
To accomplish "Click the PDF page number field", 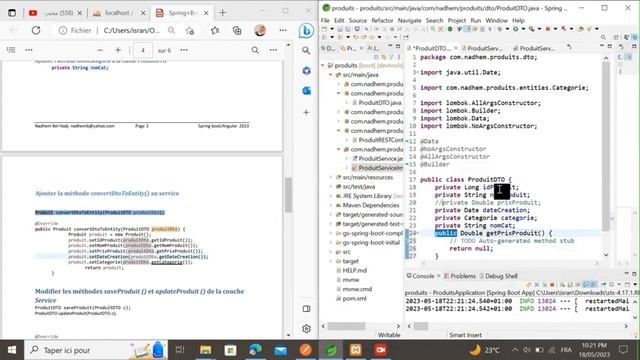I will click(143, 50).
